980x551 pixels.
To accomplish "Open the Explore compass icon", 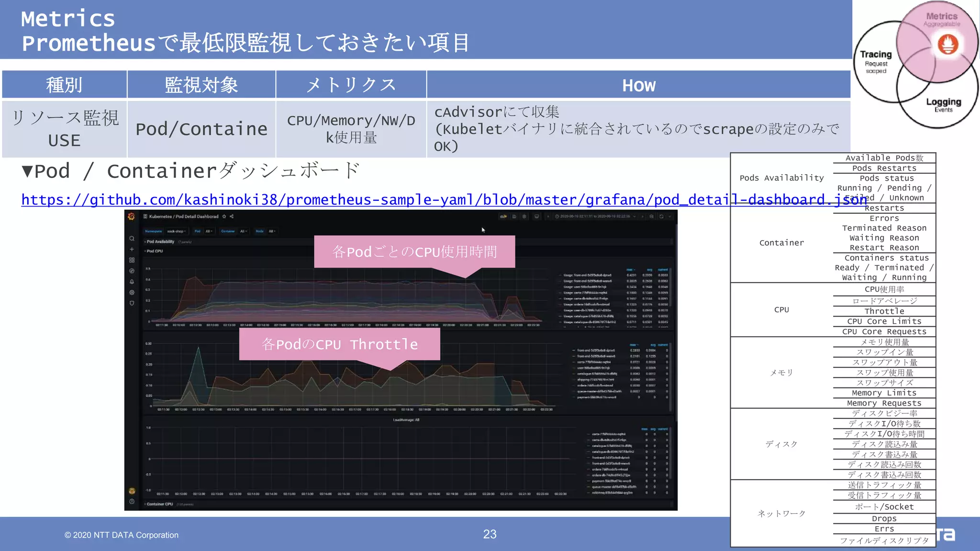I will 132,271.
